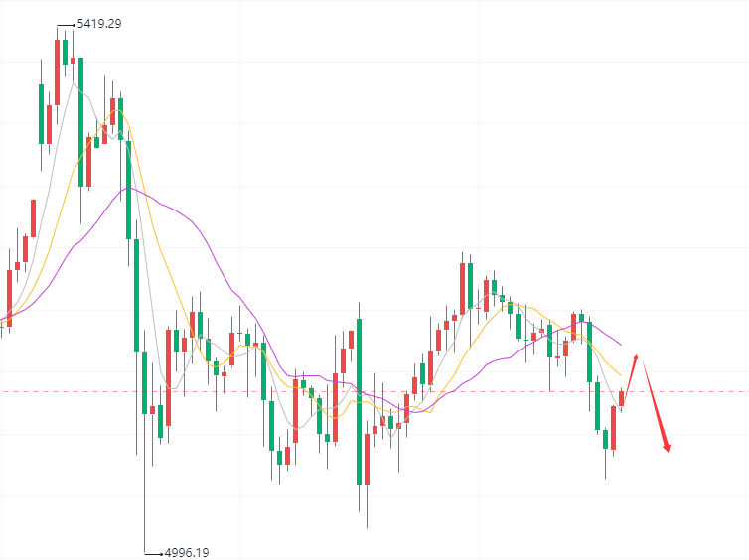The width and height of the screenshot is (749, 560).
Task: Click the downward arrow's arrowhead tip
Action: pyautogui.click(x=669, y=452)
